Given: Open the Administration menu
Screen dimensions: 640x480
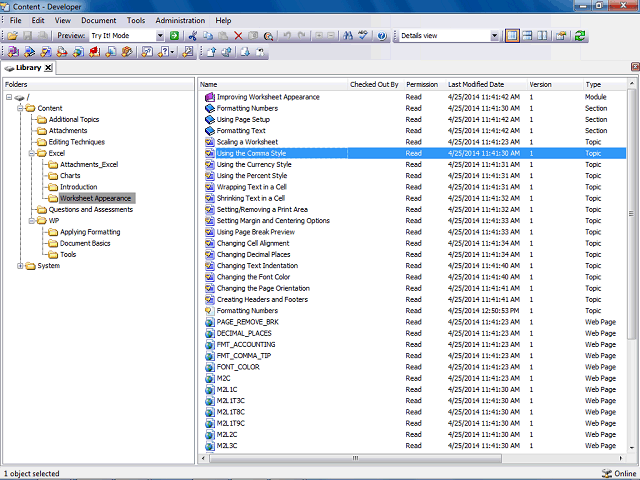Looking at the screenshot, I should [180, 20].
